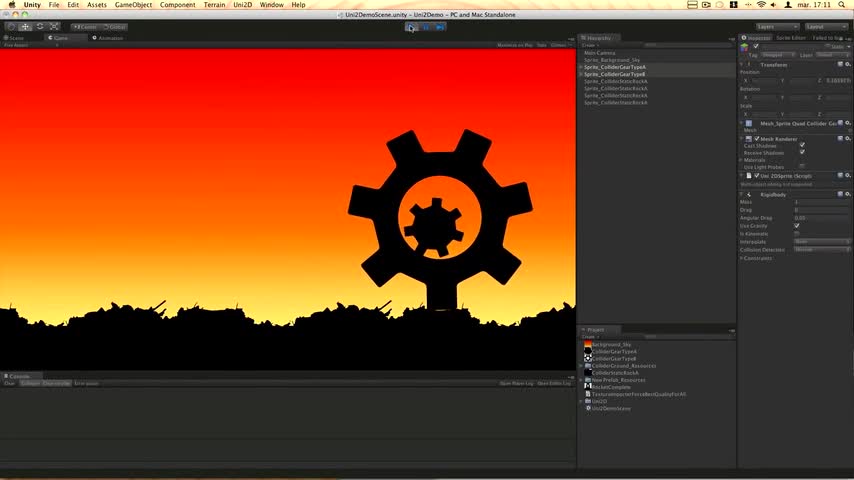Toggle Use Light Probes checkbox
Viewport: 854px width, 480px height.
click(x=802, y=167)
